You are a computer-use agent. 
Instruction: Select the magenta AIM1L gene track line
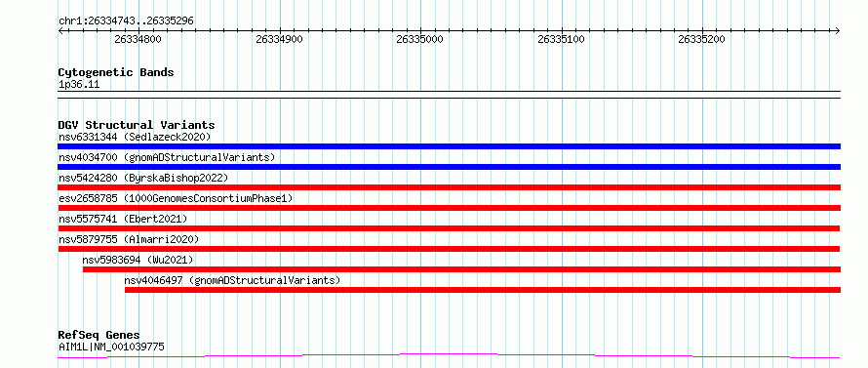pyautogui.click(x=449, y=355)
